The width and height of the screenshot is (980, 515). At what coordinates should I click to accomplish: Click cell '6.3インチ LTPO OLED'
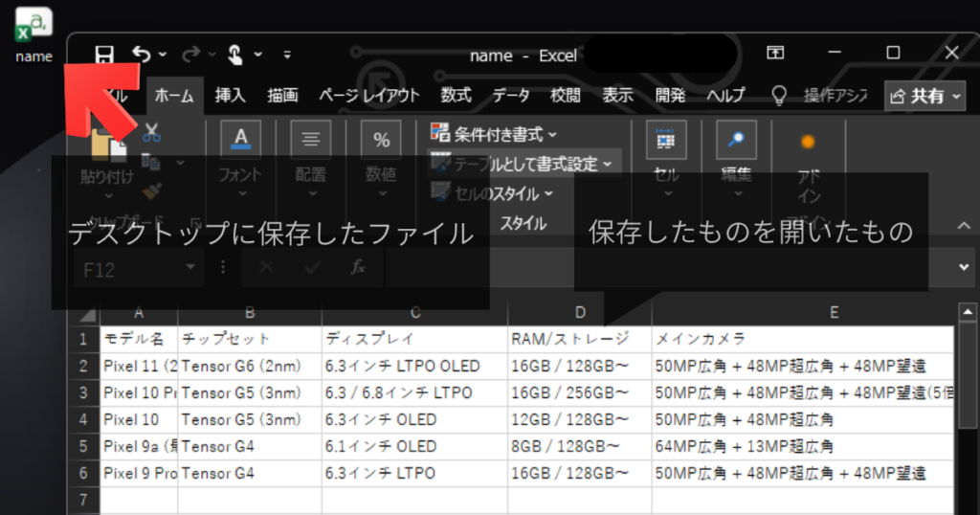coord(414,367)
